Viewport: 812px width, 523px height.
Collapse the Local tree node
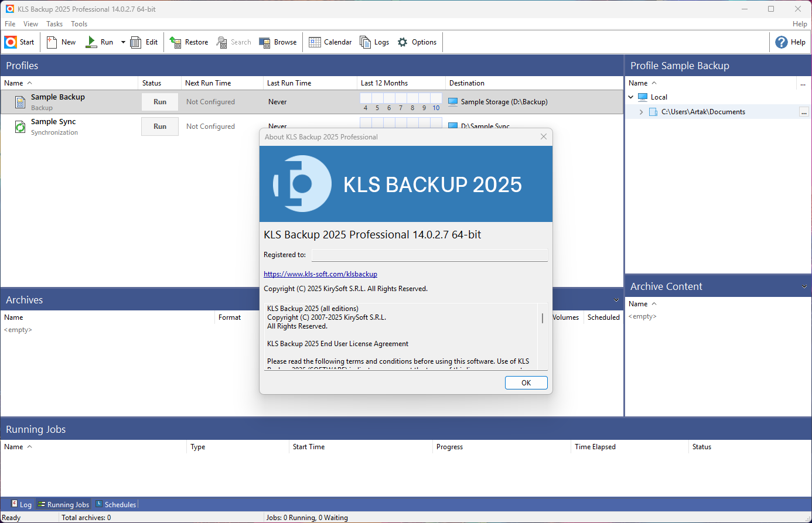tap(631, 97)
